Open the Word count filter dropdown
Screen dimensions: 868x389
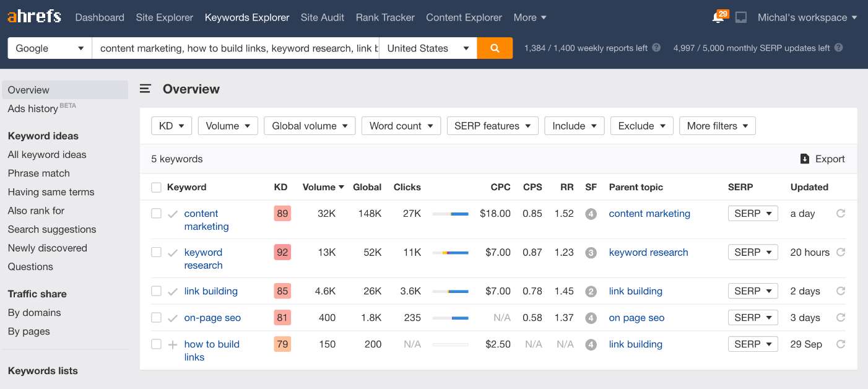coord(401,126)
